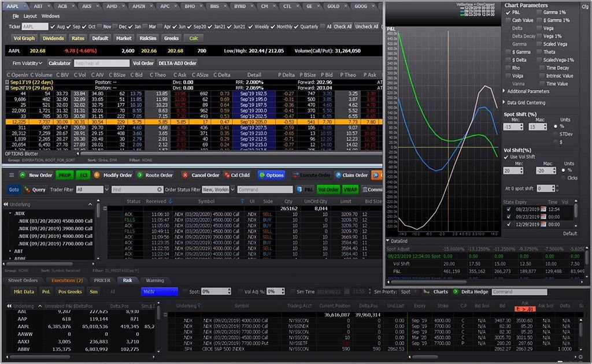The width and height of the screenshot is (592, 364).
Task: Click the hamburger menu icon beside New Order
Action: click(x=12, y=176)
